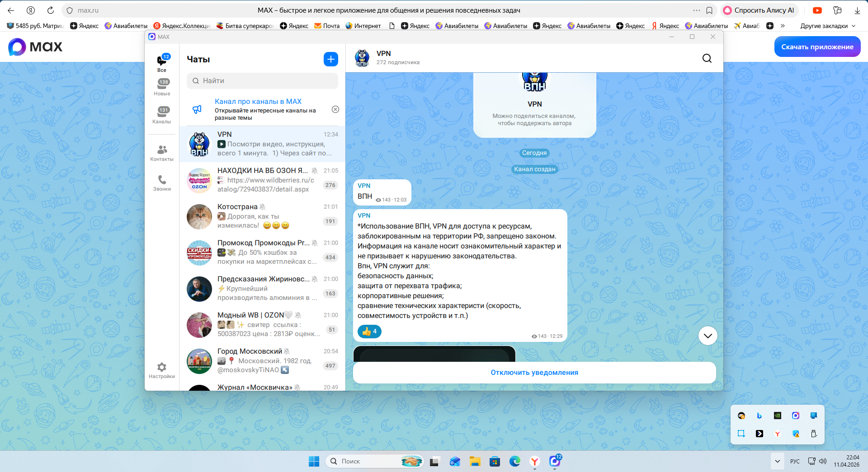Open the Yandex ID icon beside the back arrow
The image size is (868, 472).
pos(31,10)
